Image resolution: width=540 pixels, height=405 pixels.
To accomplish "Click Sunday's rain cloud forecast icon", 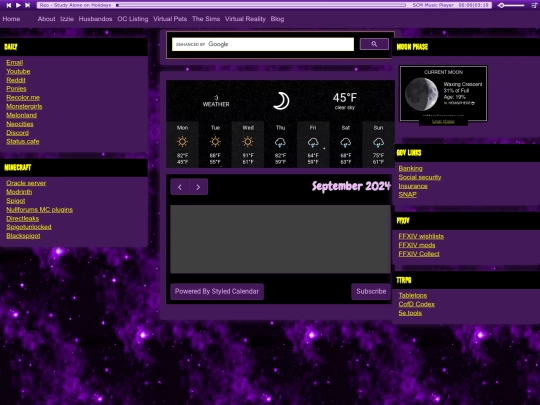I will (378, 142).
